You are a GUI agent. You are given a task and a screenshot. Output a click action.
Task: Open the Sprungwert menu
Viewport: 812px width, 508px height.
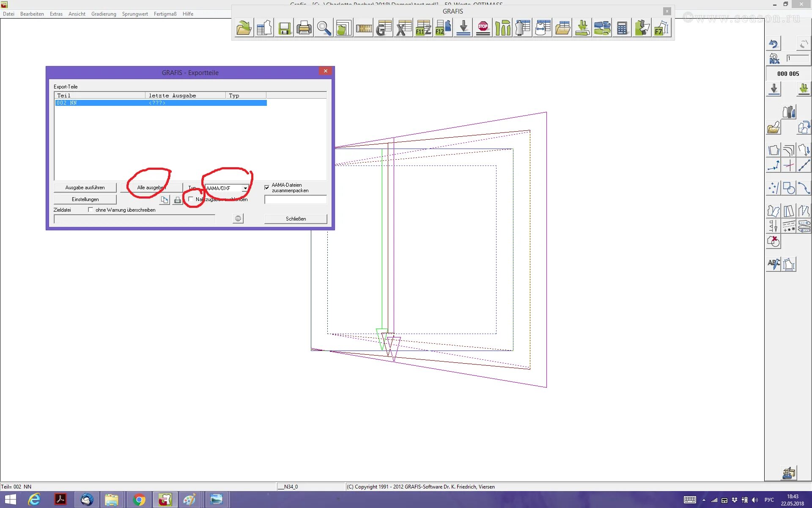135,14
